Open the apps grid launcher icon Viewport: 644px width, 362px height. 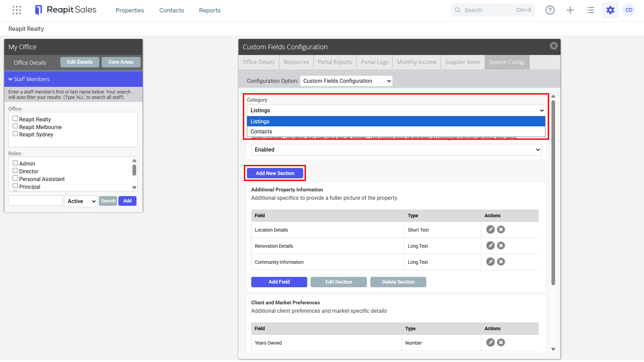click(x=17, y=10)
